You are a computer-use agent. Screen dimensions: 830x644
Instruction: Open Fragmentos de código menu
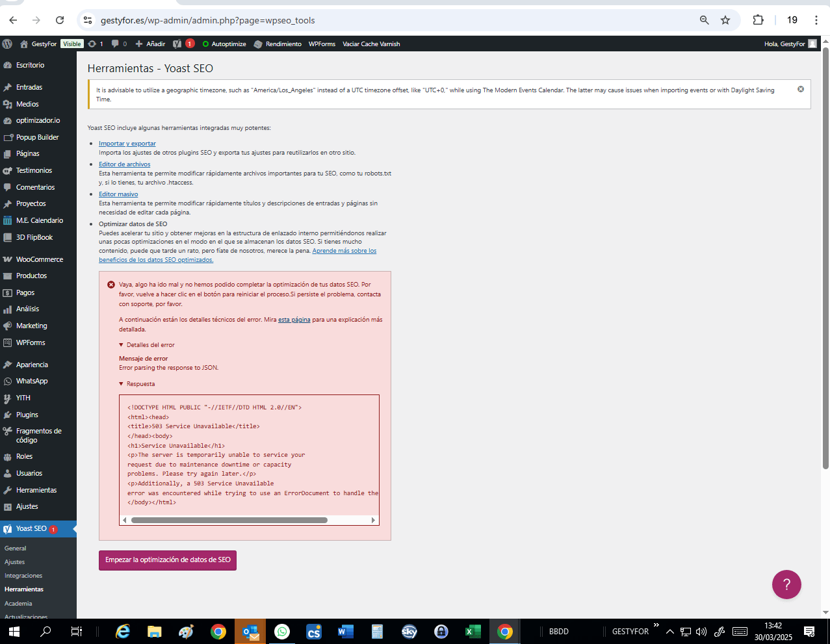pos(38,435)
